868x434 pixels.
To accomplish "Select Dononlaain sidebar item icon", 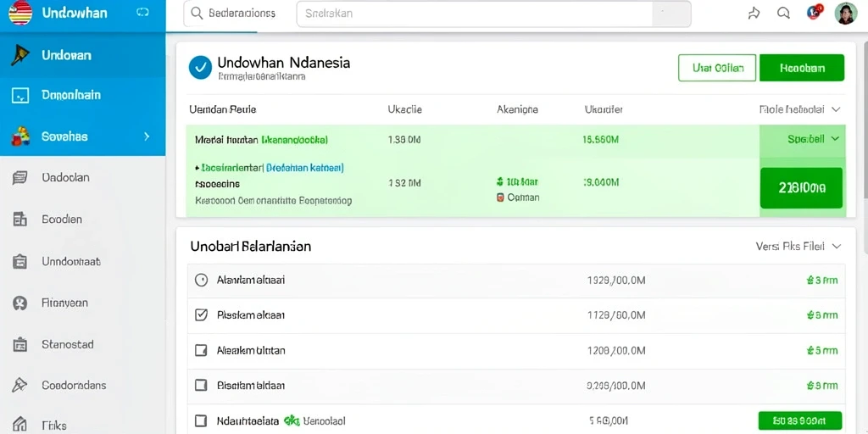I will (x=20, y=95).
